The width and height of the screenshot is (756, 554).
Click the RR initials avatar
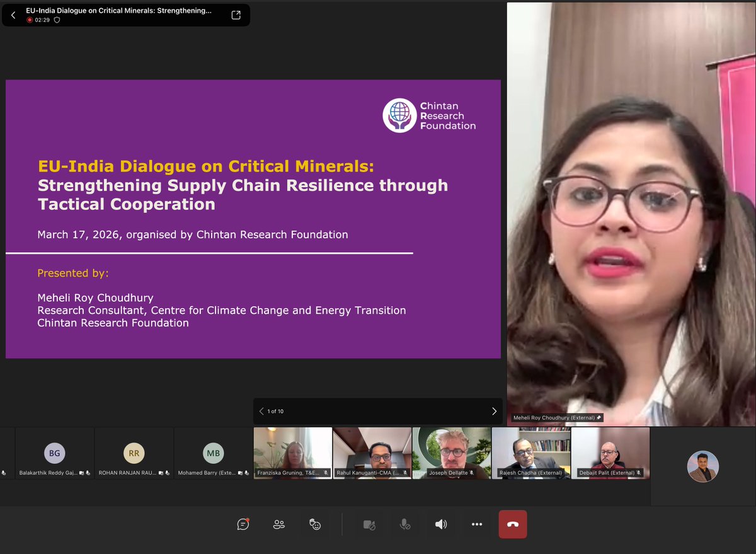134,453
